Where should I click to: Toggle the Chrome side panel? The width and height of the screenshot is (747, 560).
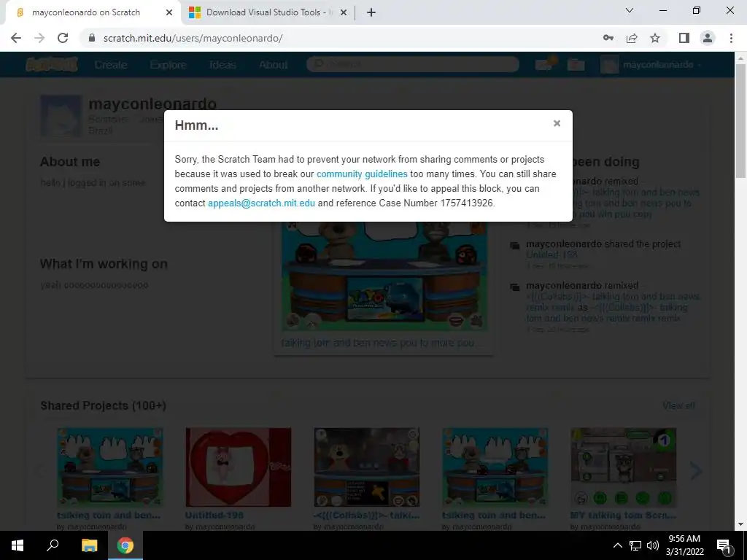tap(684, 38)
